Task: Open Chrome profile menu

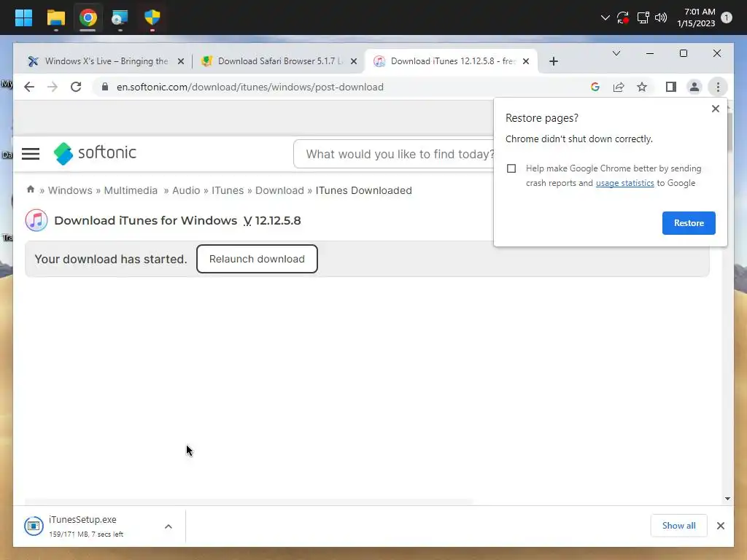Action: [694, 87]
